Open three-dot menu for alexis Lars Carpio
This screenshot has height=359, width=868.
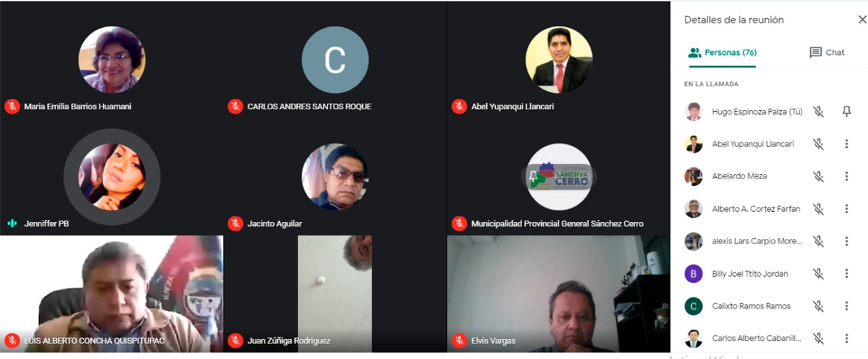coord(846,241)
